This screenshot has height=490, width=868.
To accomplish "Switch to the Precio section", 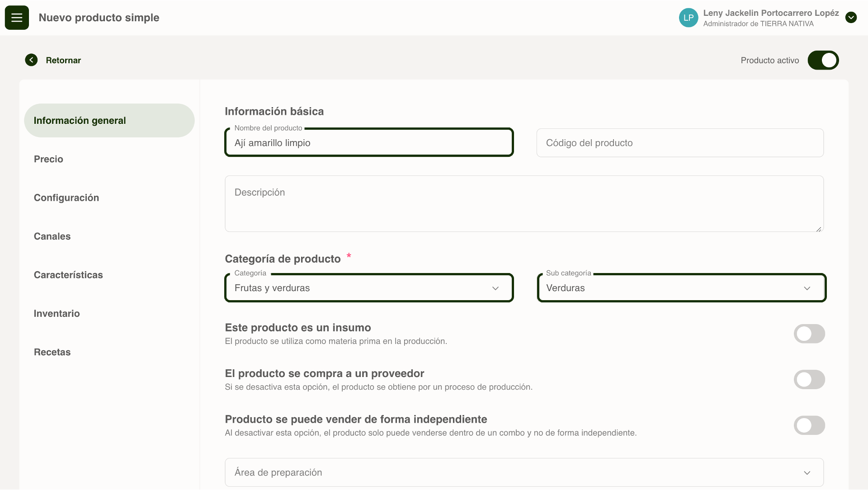I will pyautogui.click(x=48, y=159).
